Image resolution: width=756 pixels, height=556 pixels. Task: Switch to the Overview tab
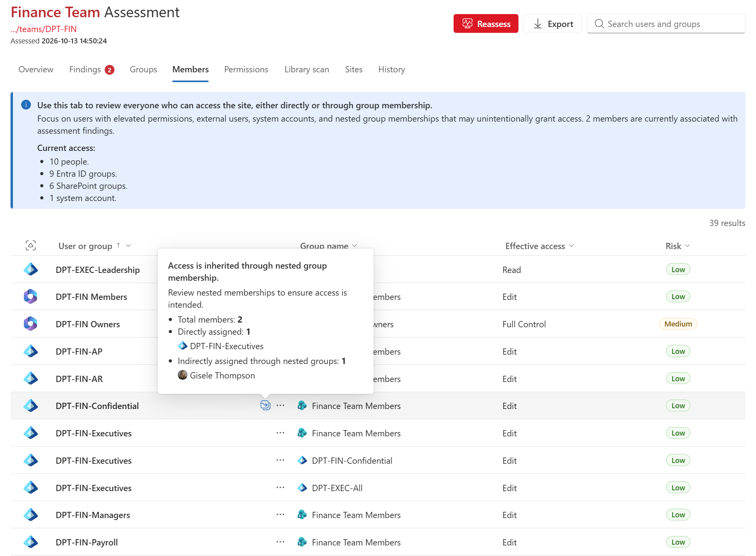click(x=36, y=70)
